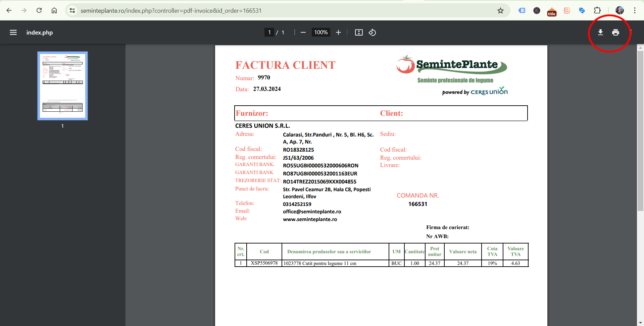Click the FACTURA CLIENT heading
This screenshot has height=326, width=644.
click(x=285, y=65)
